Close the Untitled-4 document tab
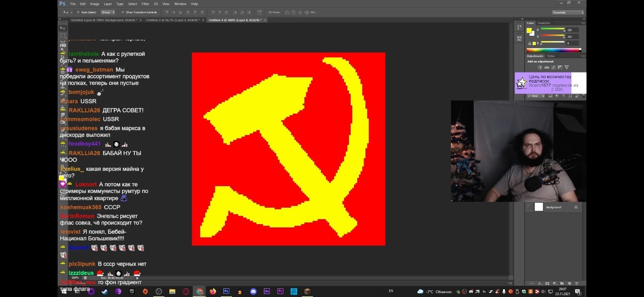The image size is (644, 297). (x=265, y=20)
